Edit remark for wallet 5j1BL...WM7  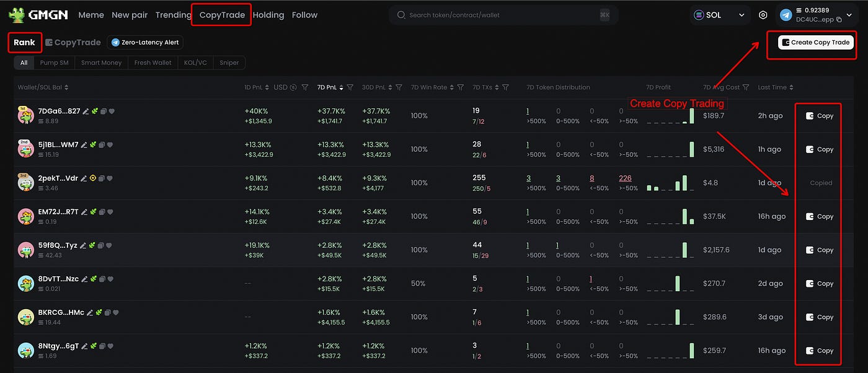pos(84,145)
